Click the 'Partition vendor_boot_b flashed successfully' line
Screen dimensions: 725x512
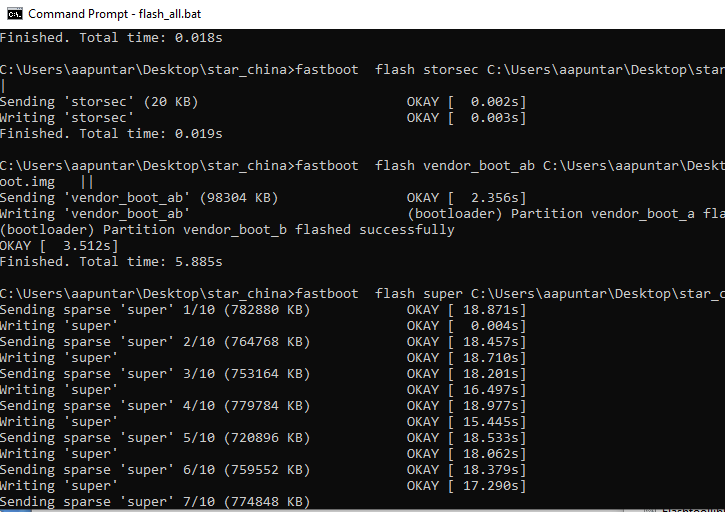pyautogui.click(x=227, y=230)
